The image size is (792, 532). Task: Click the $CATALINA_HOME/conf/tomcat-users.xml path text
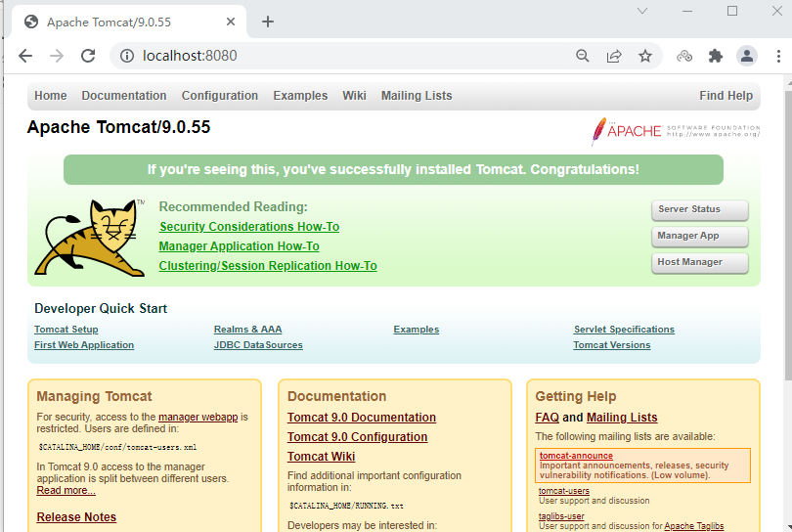(117, 447)
